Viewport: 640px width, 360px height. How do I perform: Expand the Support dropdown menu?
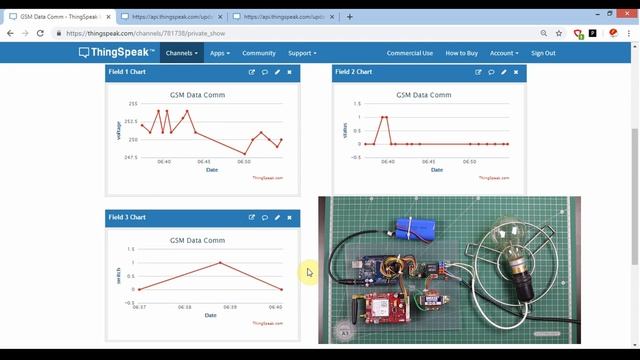coord(302,53)
